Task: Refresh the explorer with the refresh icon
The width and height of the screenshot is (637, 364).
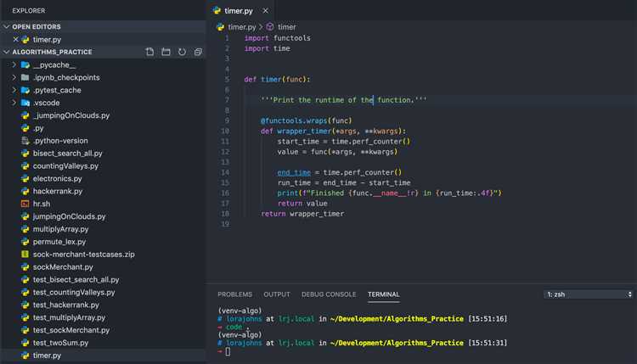Action: pos(182,52)
